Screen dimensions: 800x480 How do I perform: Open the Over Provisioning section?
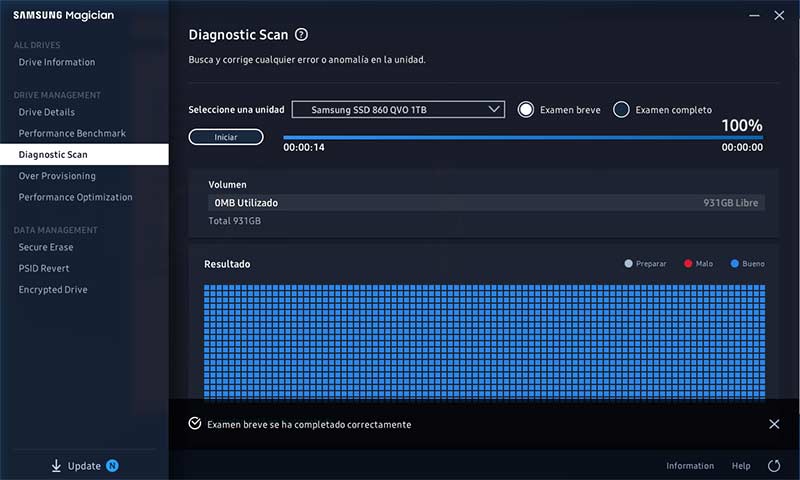57,176
